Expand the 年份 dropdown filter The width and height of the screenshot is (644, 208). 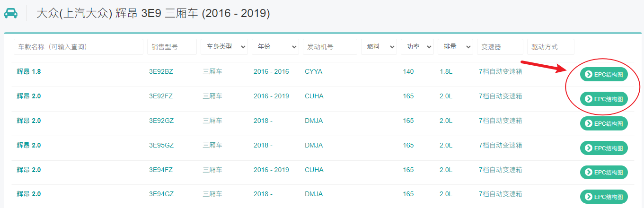(275, 47)
